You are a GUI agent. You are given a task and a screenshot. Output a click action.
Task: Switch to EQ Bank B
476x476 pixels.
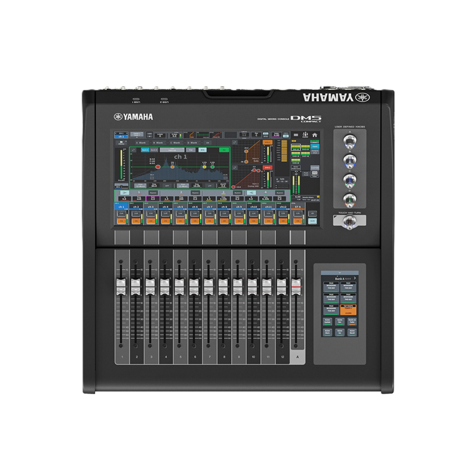154,150
